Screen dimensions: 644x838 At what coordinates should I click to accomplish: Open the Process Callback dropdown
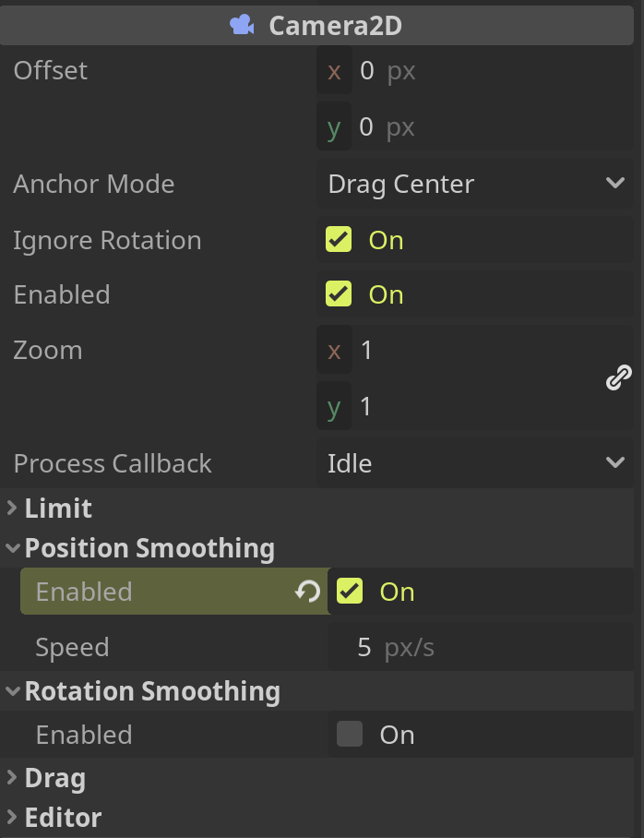pyautogui.click(x=474, y=463)
